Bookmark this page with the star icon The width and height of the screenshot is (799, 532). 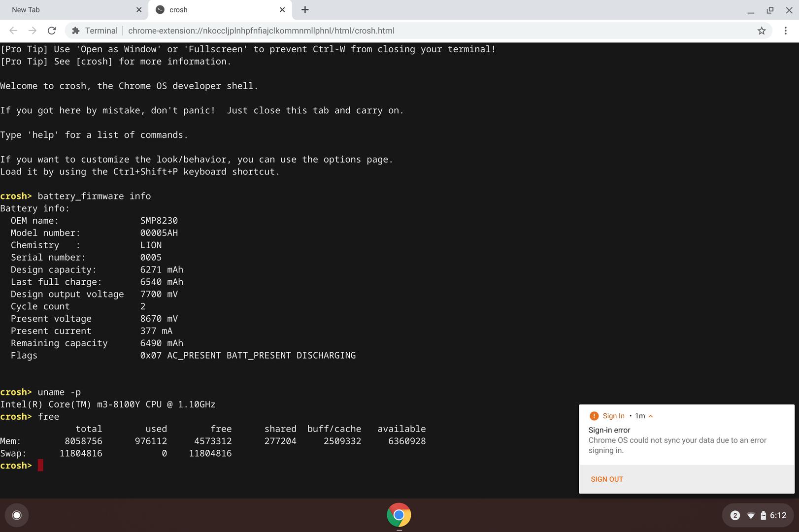[762, 31]
